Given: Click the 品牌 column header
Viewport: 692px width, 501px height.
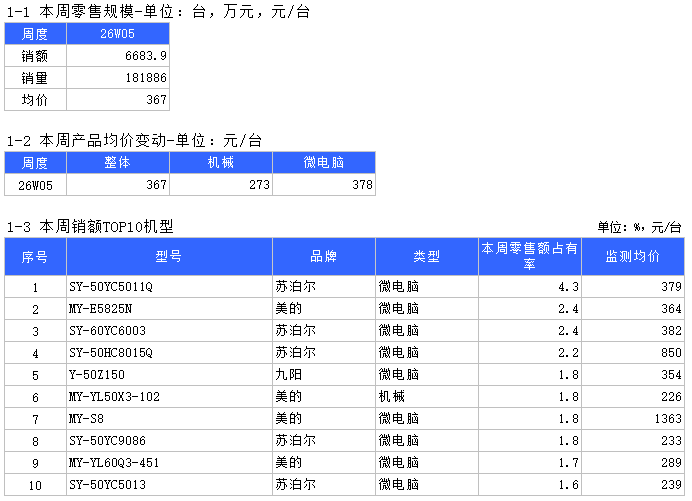Looking at the screenshot, I should 323,257.
